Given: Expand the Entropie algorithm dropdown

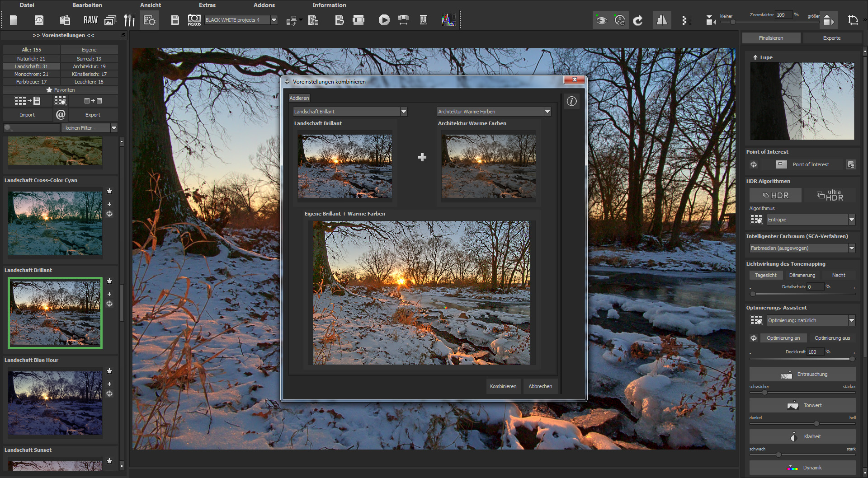Looking at the screenshot, I should (852, 220).
